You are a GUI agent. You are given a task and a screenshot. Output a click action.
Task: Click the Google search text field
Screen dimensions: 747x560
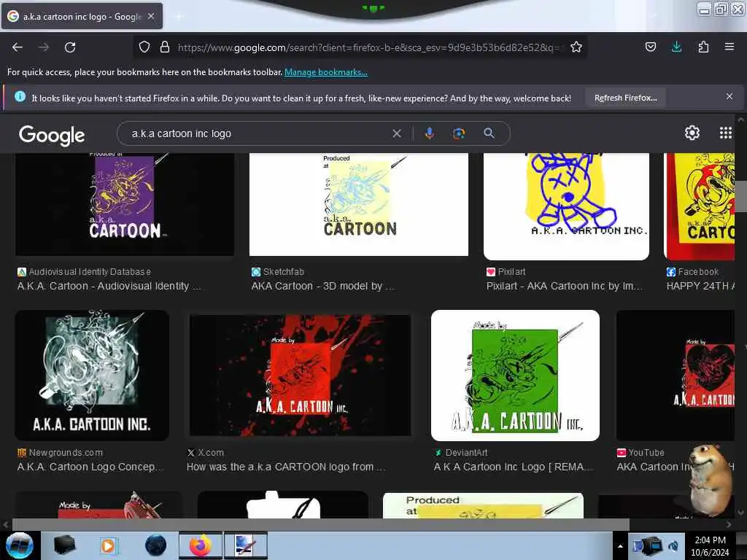258,133
